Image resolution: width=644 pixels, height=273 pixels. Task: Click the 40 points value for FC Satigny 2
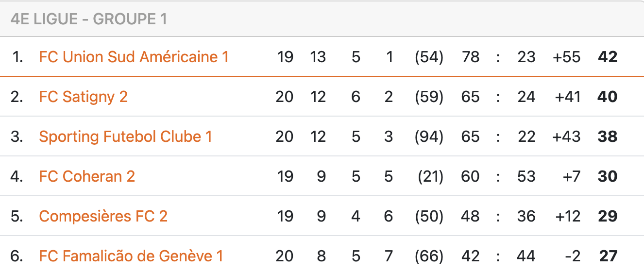[608, 97]
